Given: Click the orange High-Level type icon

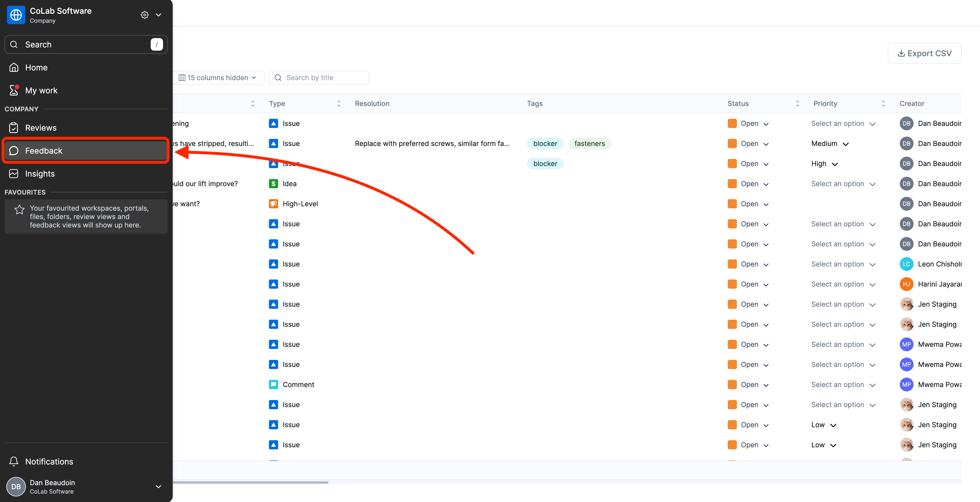Looking at the screenshot, I should (x=273, y=204).
